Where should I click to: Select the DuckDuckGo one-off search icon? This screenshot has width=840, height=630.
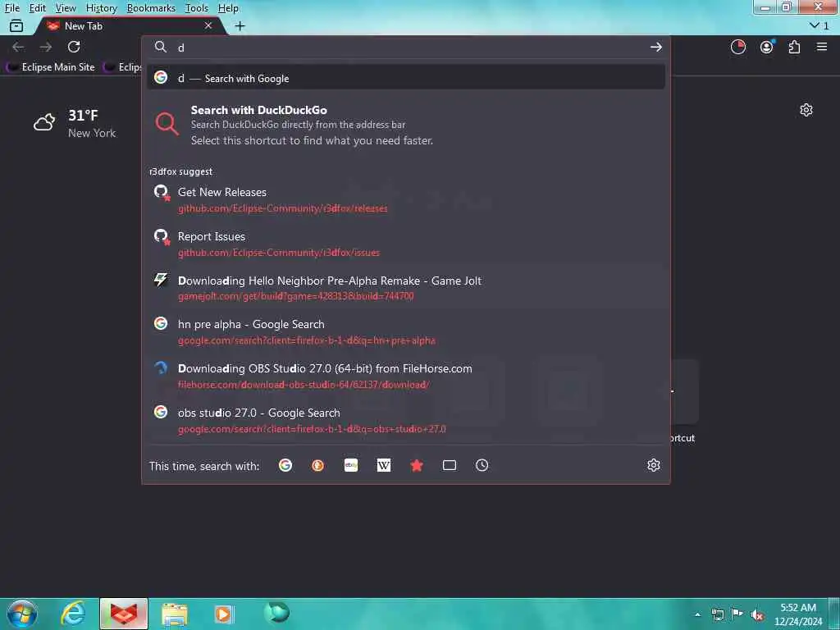click(x=317, y=466)
